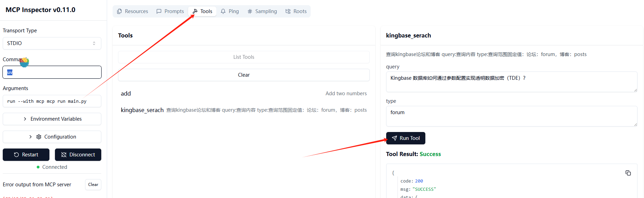Click the Prompts tab chat icon
This screenshot has width=644, height=198.
pyautogui.click(x=159, y=11)
